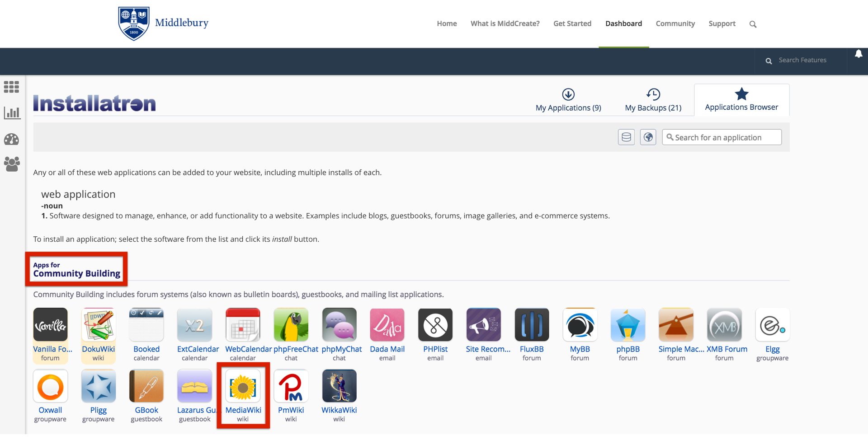Screen dimensions: 868x440
Task: Open the Oxwall groupware link
Action: (x=50, y=410)
